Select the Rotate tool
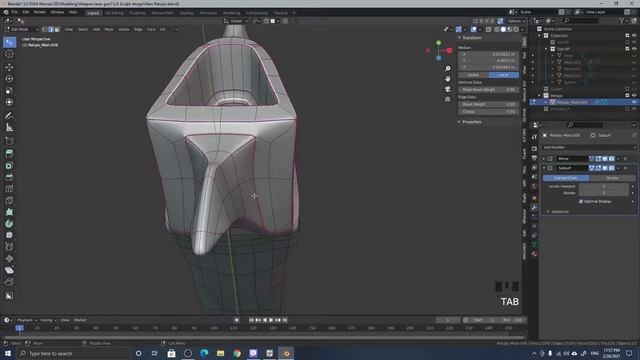640x360 pixels. [9, 79]
